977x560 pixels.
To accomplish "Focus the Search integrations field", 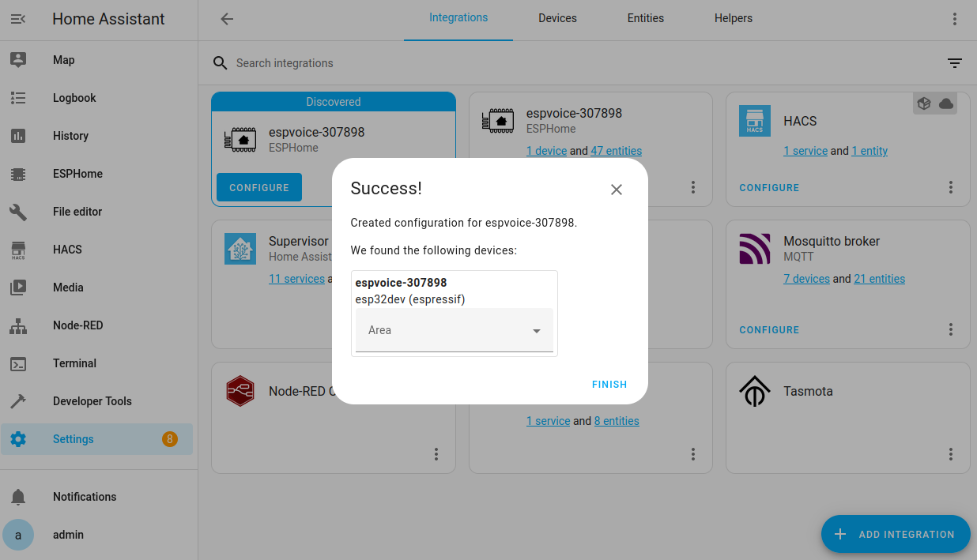I will tap(585, 63).
